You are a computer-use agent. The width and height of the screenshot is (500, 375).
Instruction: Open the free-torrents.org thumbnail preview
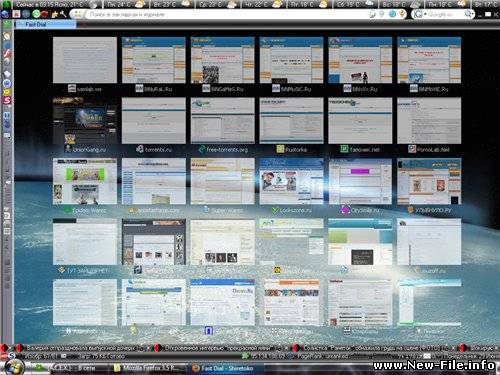tap(222, 121)
